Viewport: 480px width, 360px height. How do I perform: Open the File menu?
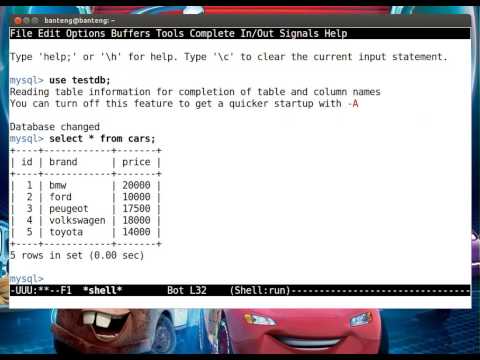point(21,33)
